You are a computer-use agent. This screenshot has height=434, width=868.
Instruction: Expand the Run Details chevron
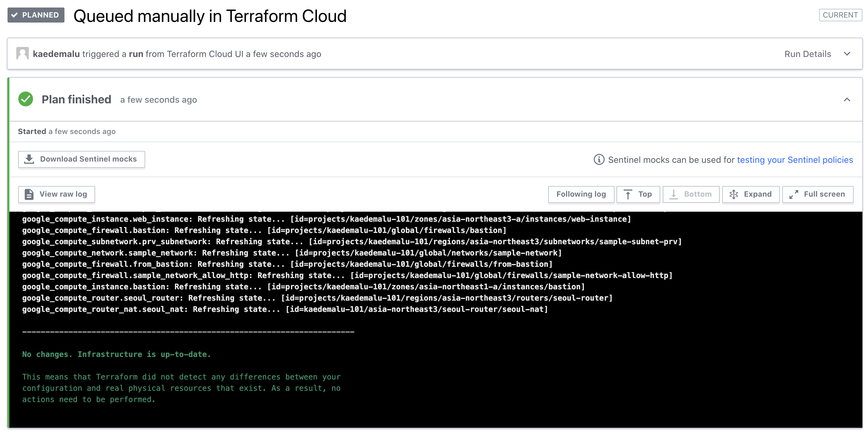pos(847,54)
